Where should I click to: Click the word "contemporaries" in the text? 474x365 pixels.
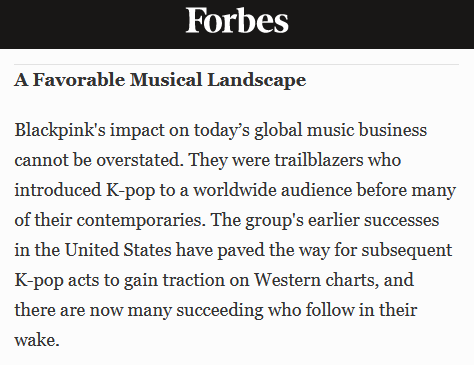[x=139, y=220]
